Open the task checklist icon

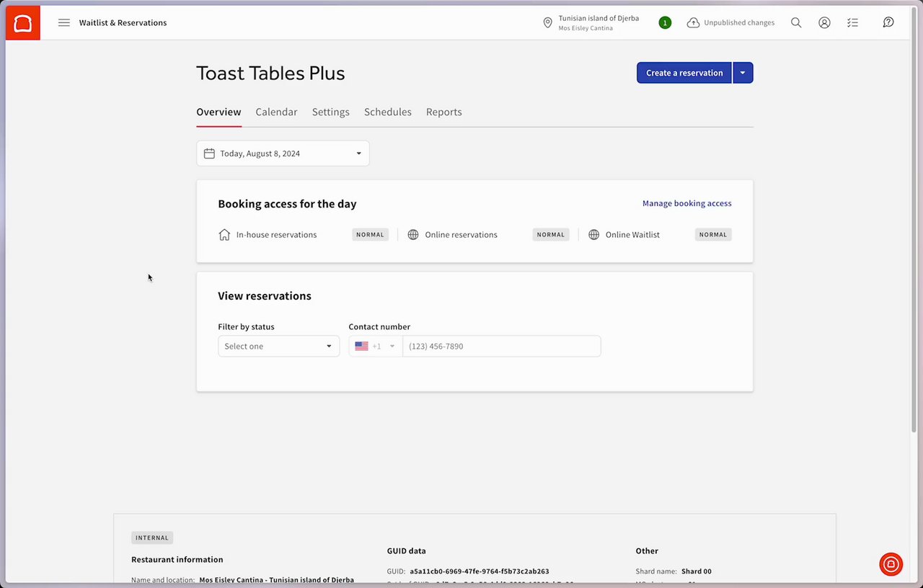[x=853, y=23]
